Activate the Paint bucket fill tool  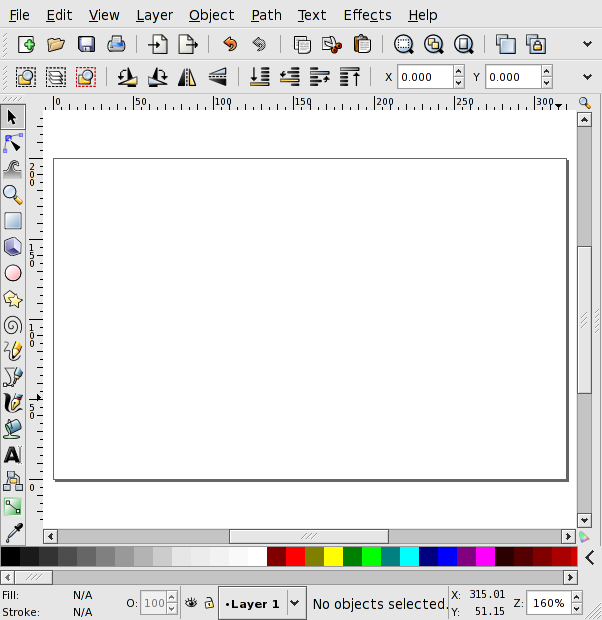13,429
